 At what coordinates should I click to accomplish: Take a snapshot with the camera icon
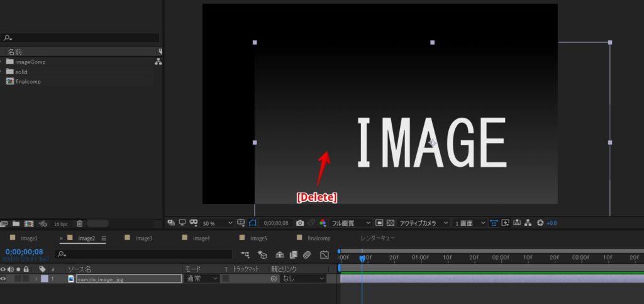[x=300, y=223]
